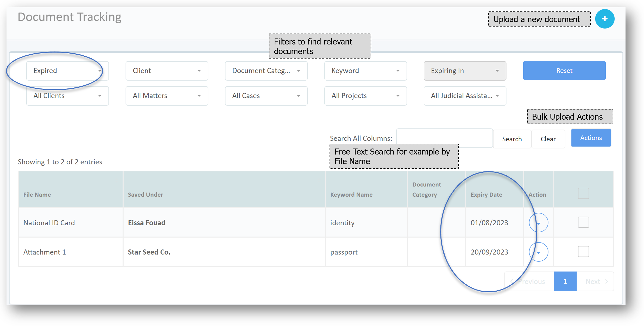Open the All Judicial Assistants dropdown

click(x=465, y=96)
